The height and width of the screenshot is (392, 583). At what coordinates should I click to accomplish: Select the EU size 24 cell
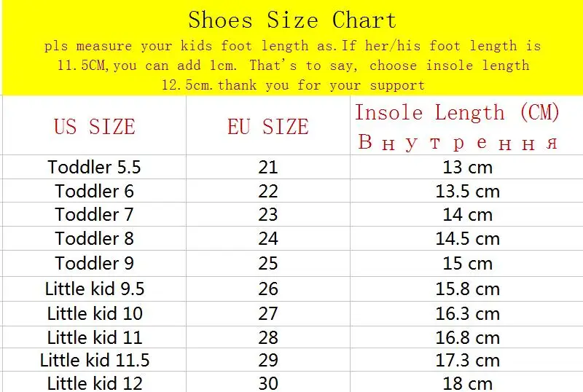tap(268, 238)
